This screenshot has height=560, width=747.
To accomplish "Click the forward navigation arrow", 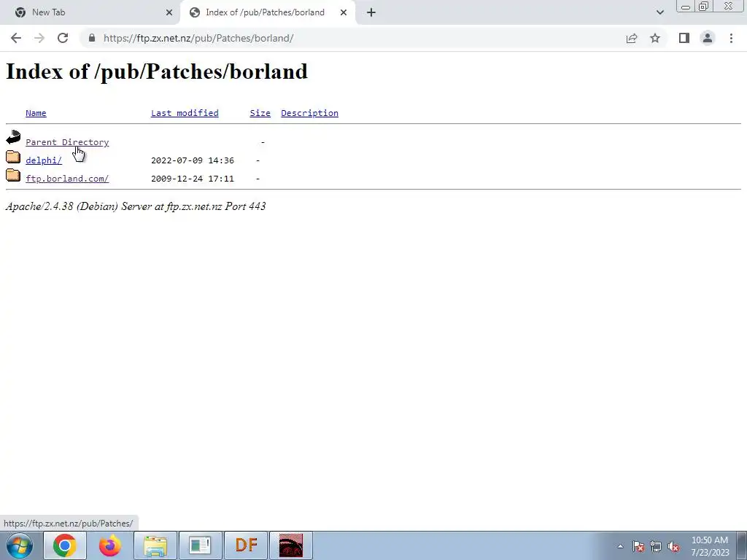I will pyautogui.click(x=39, y=38).
